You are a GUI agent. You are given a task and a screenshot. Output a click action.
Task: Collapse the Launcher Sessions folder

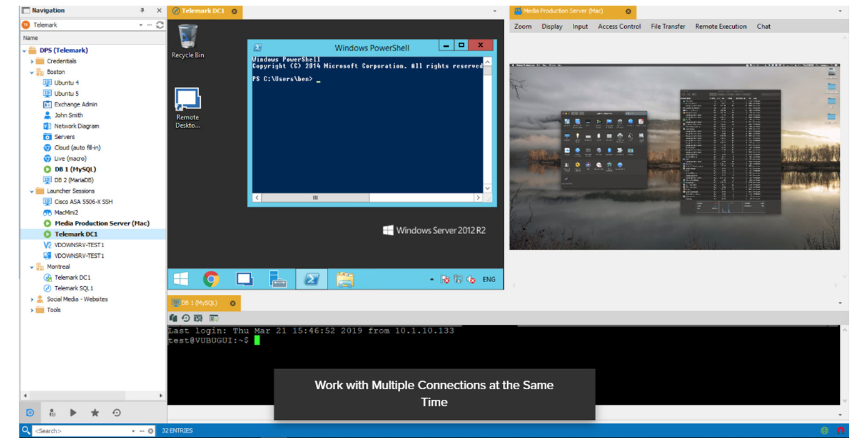(x=32, y=191)
